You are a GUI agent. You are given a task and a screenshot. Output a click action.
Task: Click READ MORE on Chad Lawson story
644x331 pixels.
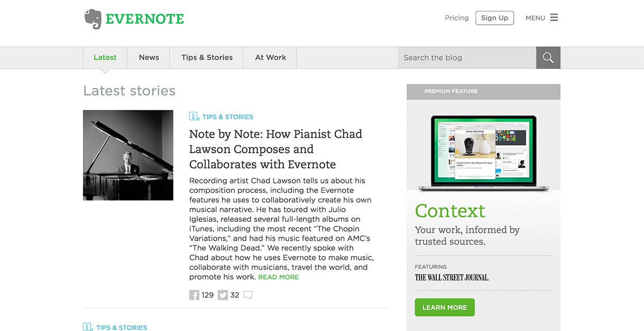[278, 277]
